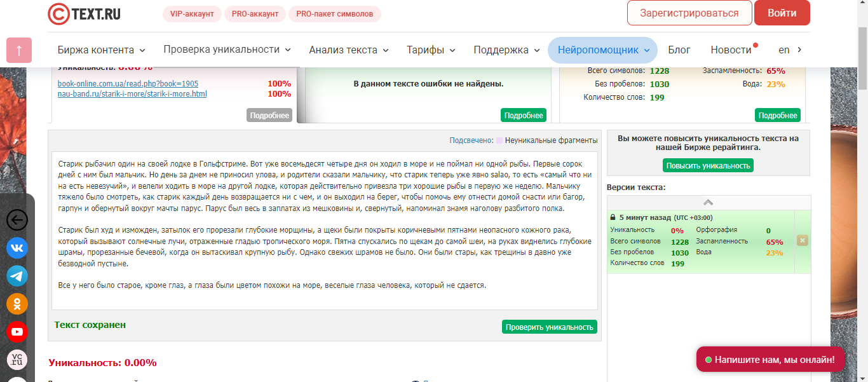The height and width of the screenshot is (382, 868).
Task: Click Проверить уникальность button
Action: point(550,327)
